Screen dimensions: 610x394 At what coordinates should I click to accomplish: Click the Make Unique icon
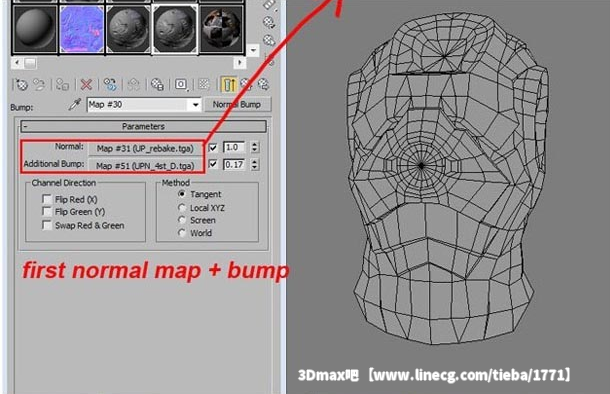[x=133, y=84]
